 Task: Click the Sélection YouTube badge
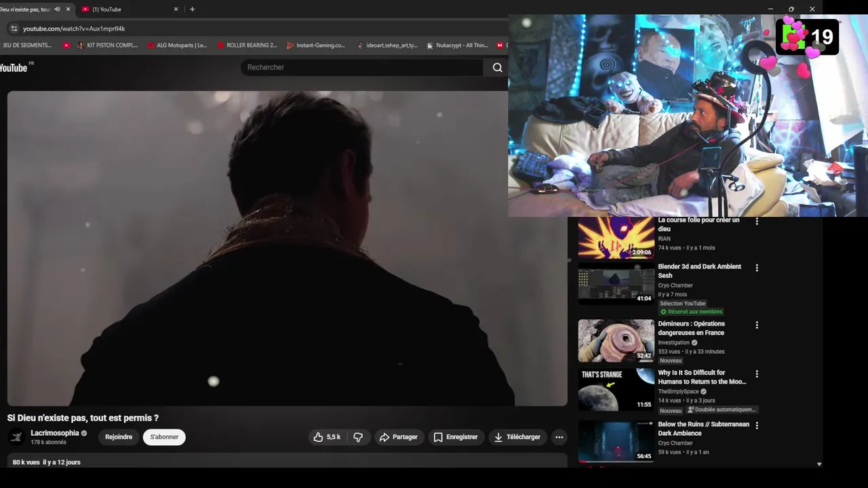pyautogui.click(x=683, y=304)
